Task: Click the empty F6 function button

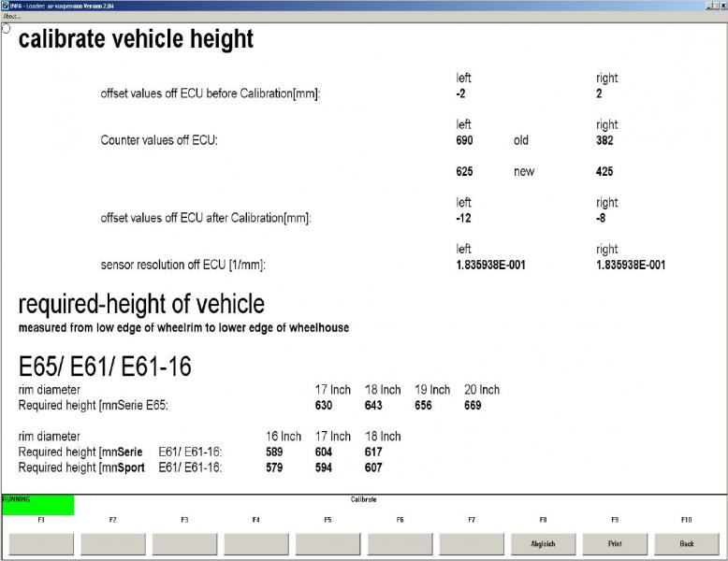Action: coord(400,543)
